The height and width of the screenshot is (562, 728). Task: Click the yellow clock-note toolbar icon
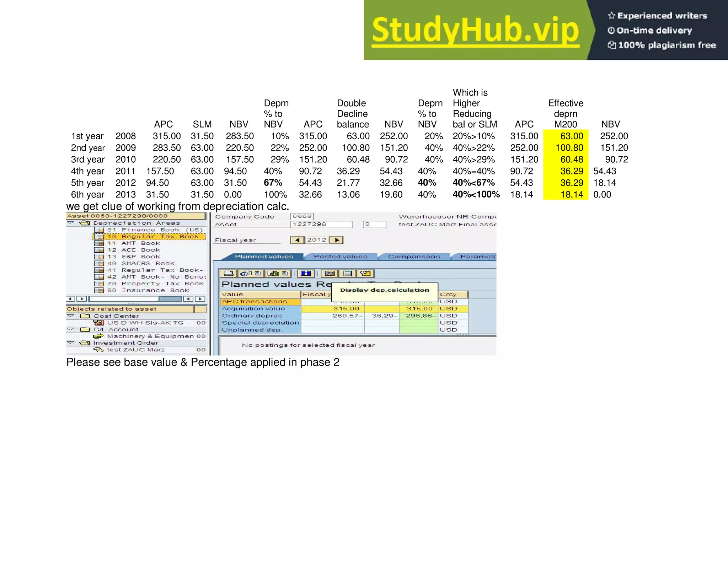click(365, 273)
